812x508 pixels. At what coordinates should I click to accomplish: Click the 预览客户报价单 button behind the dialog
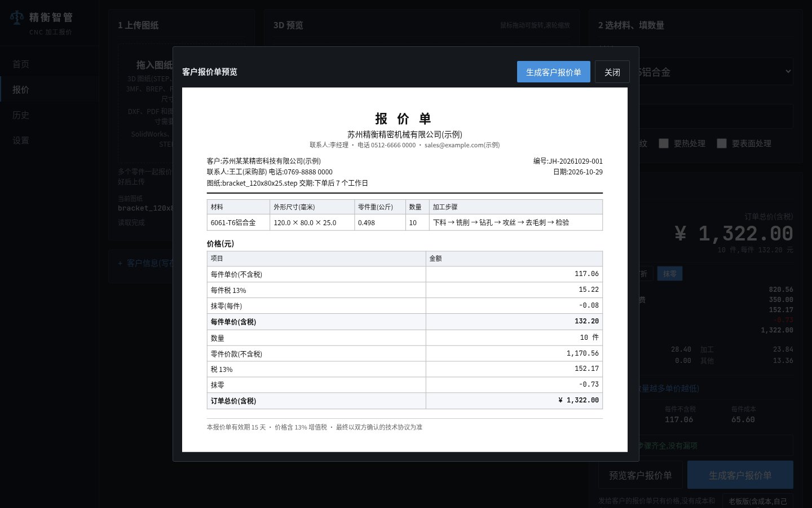[x=641, y=475]
